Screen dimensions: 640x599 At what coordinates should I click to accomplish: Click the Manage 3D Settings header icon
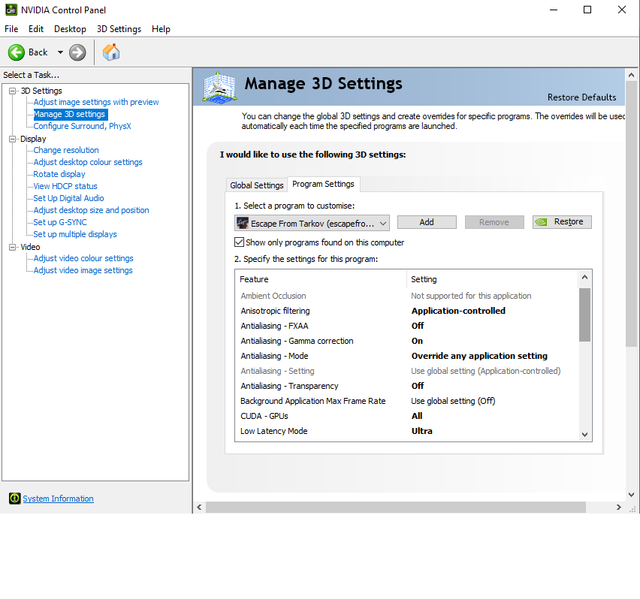coord(220,87)
